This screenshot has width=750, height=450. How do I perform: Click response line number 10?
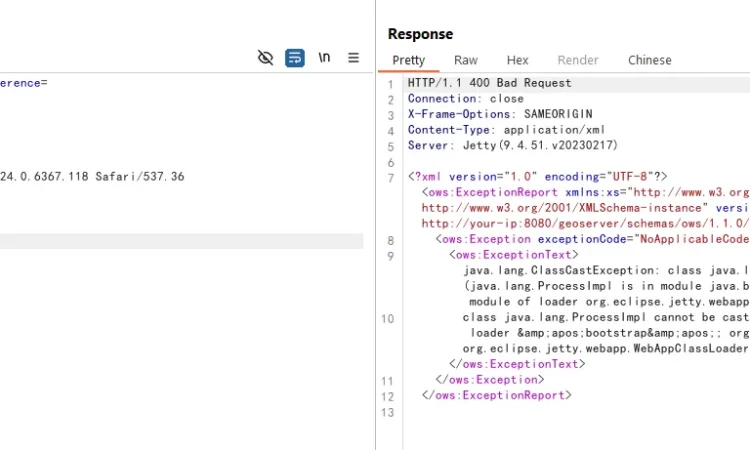(387, 318)
